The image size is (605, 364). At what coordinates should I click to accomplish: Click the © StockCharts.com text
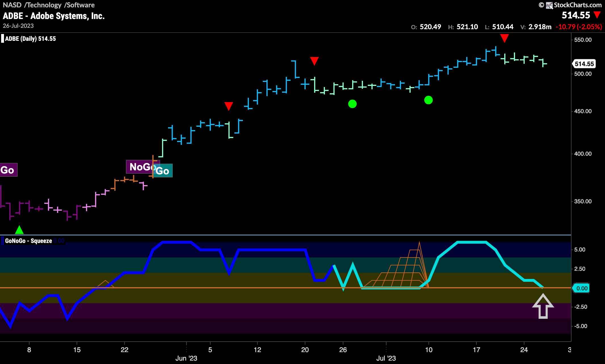570,5
